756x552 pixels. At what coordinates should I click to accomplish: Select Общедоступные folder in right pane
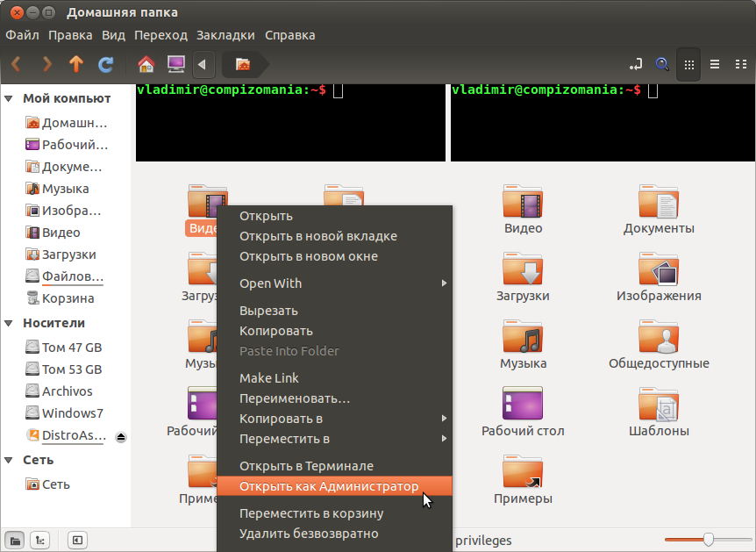[659, 345]
